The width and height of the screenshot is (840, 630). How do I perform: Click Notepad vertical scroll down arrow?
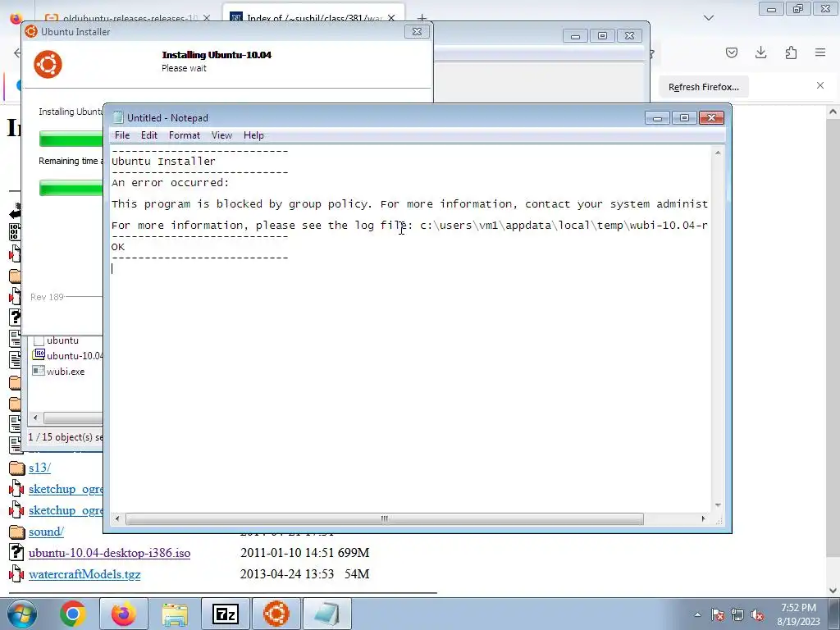pyautogui.click(x=718, y=505)
